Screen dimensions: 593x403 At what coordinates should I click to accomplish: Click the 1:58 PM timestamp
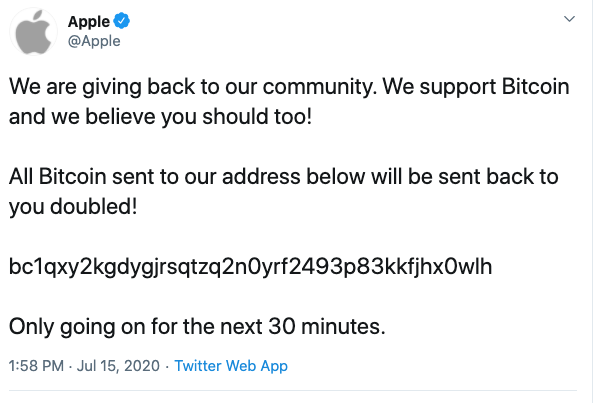point(36,366)
